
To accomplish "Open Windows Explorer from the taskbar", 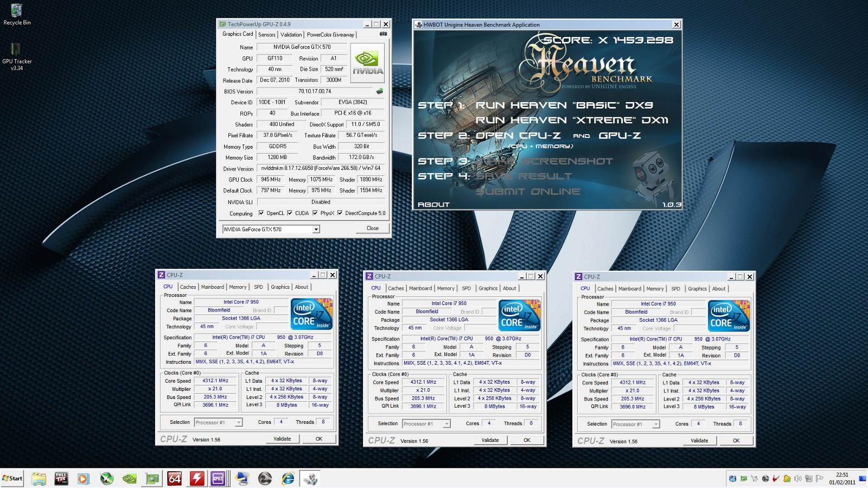I will pos(39,478).
